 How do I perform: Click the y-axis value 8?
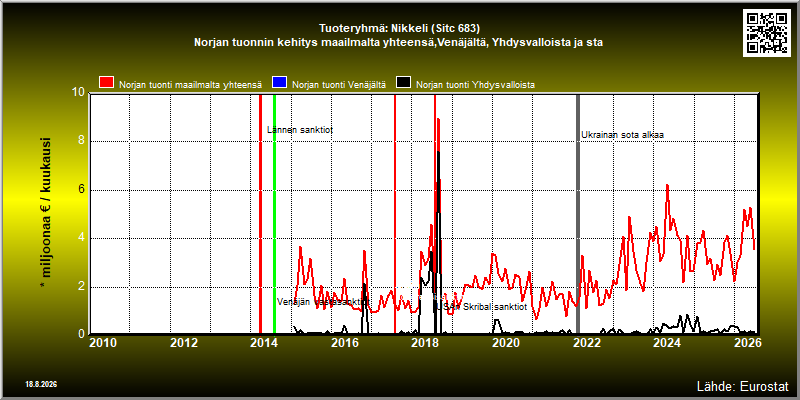(82, 141)
